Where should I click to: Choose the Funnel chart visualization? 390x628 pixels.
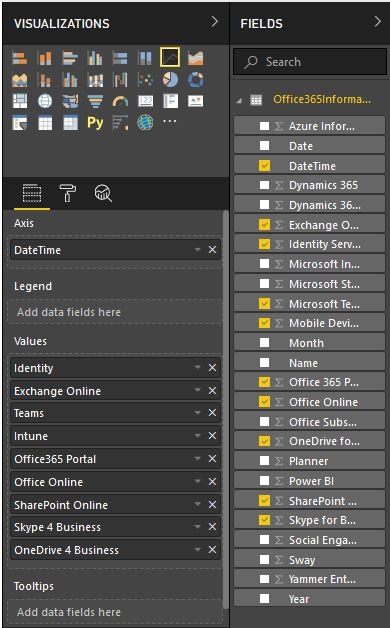(x=95, y=101)
